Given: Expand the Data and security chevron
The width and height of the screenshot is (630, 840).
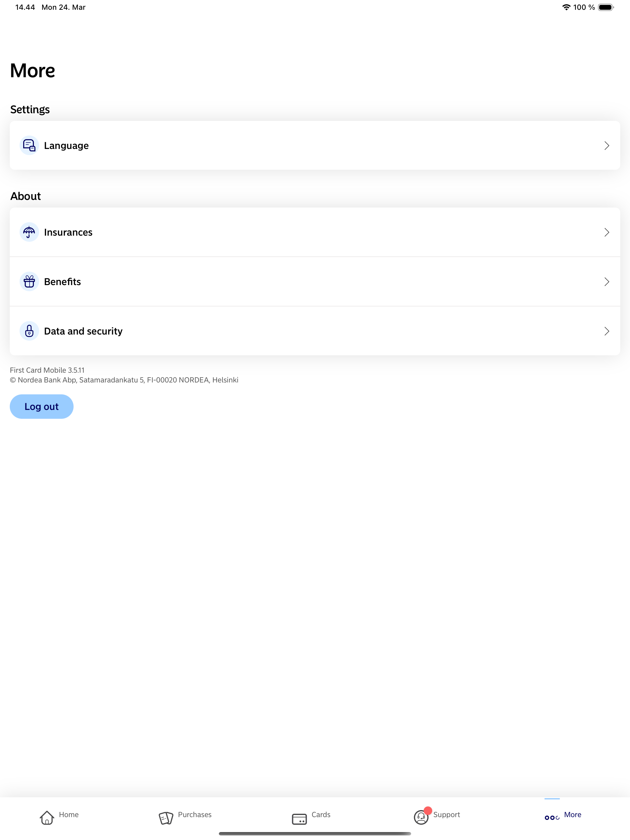Looking at the screenshot, I should (x=606, y=331).
